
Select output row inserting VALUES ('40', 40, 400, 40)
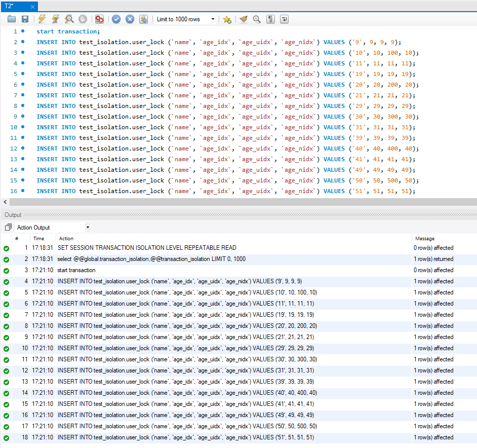pos(239,393)
